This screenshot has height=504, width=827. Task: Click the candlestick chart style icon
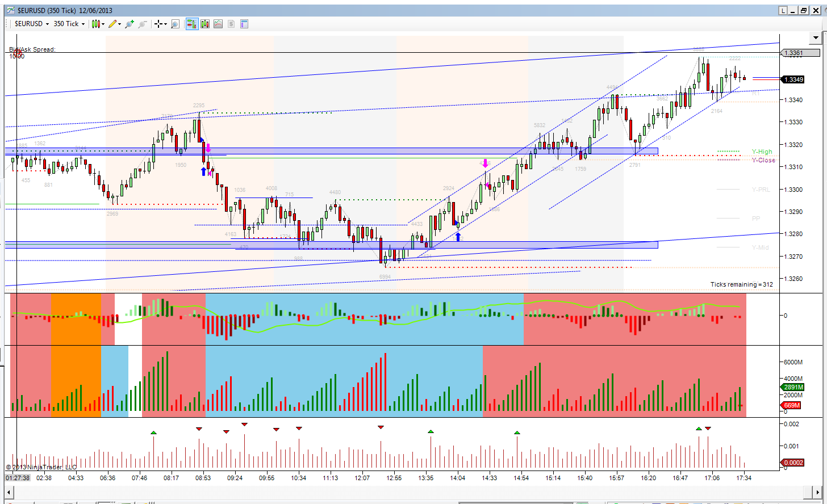(95, 24)
